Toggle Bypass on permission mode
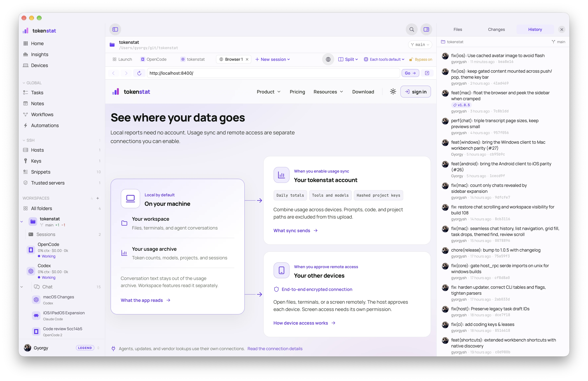Screen dimensions: 588x381 (420, 59)
